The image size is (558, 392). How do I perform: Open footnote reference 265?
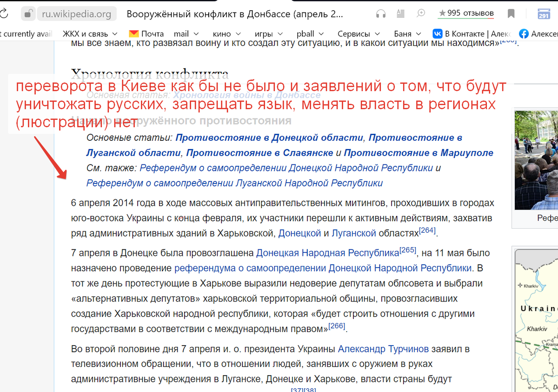[408, 250]
